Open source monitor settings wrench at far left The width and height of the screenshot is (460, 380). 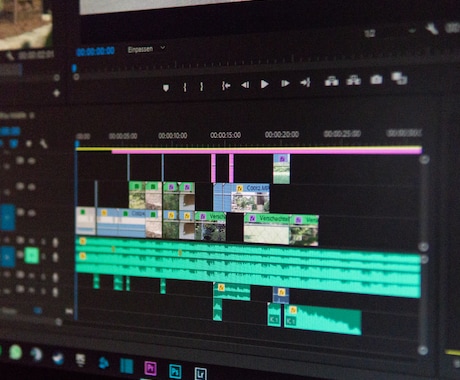10,56
